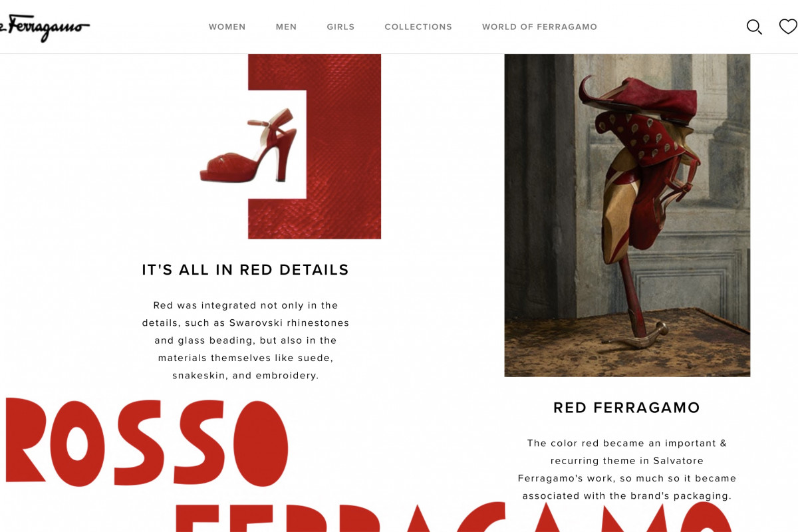Open the WOMEN menu
798x532 pixels.
pos(227,27)
